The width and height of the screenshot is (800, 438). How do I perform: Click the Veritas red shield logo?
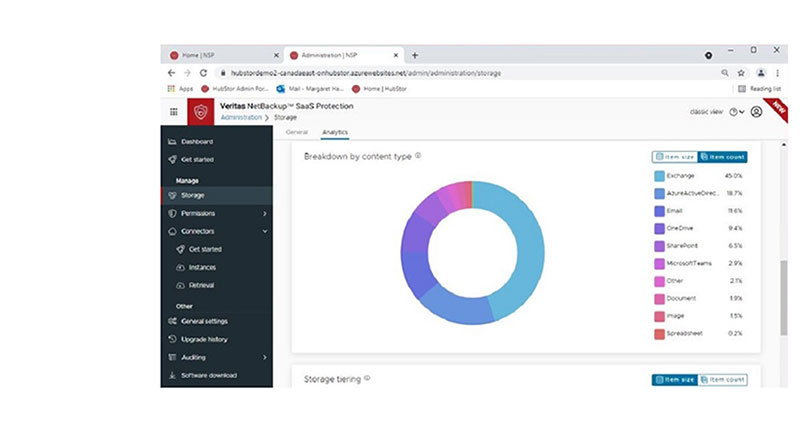[x=201, y=111]
